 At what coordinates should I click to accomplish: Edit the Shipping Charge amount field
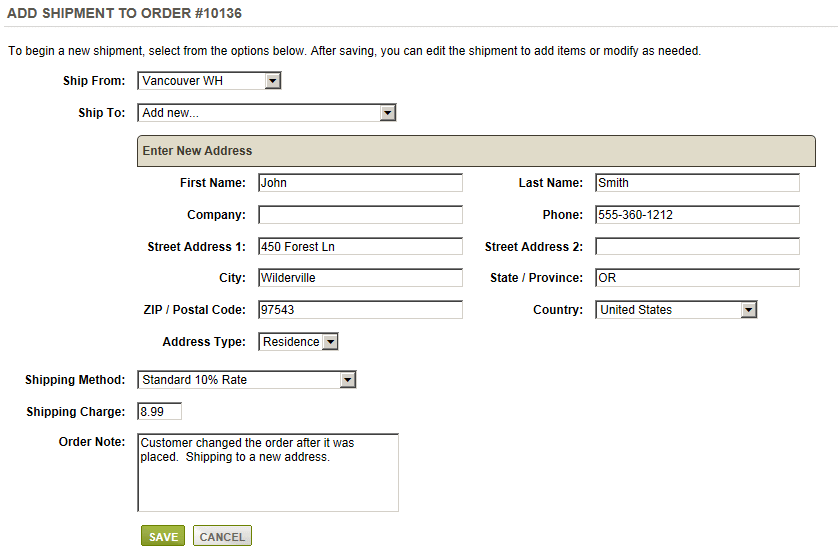(159, 412)
